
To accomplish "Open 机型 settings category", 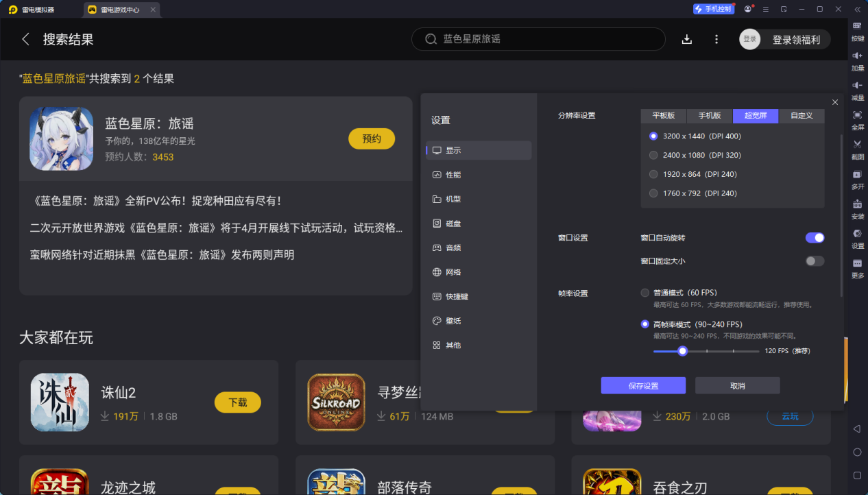I will [479, 199].
